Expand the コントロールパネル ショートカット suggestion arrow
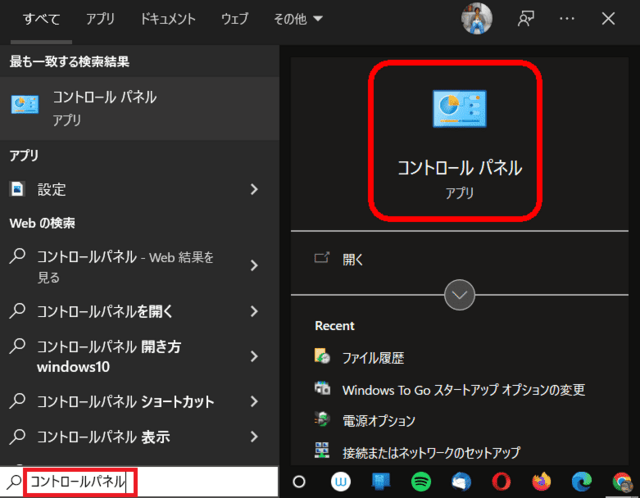This screenshot has width=640, height=498. coord(254,402)
